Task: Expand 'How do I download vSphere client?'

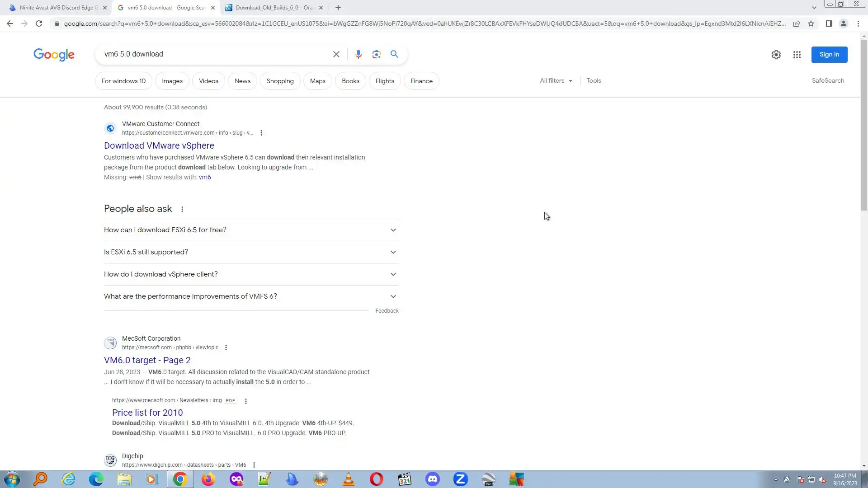Action: [x=251, y=274]
